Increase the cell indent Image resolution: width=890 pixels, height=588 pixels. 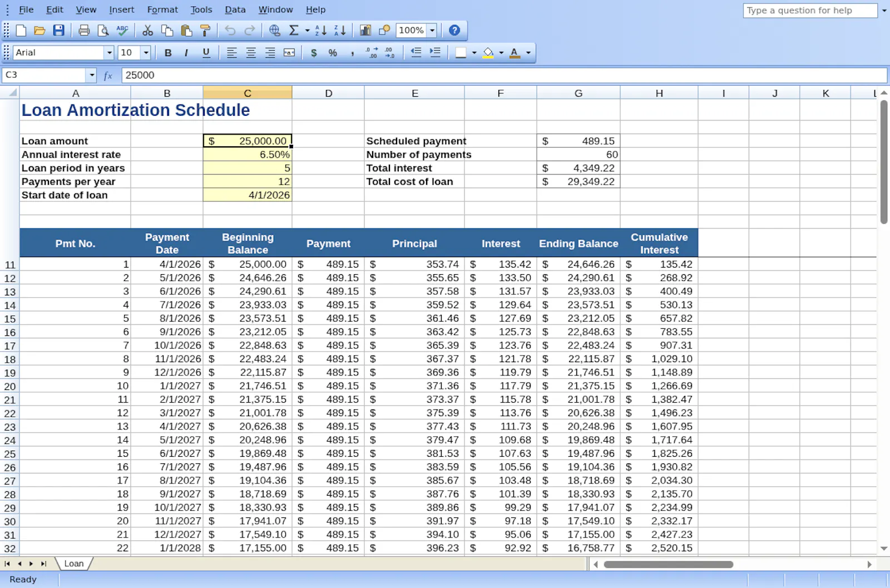coord(435,53)
